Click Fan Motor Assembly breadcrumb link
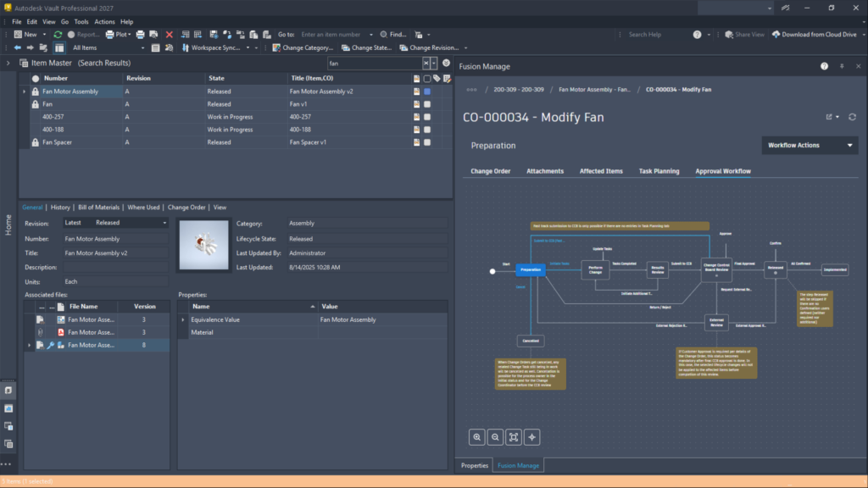Image resolution: width=868 pixels, height=488 pixels. click(x=594, y=90)
